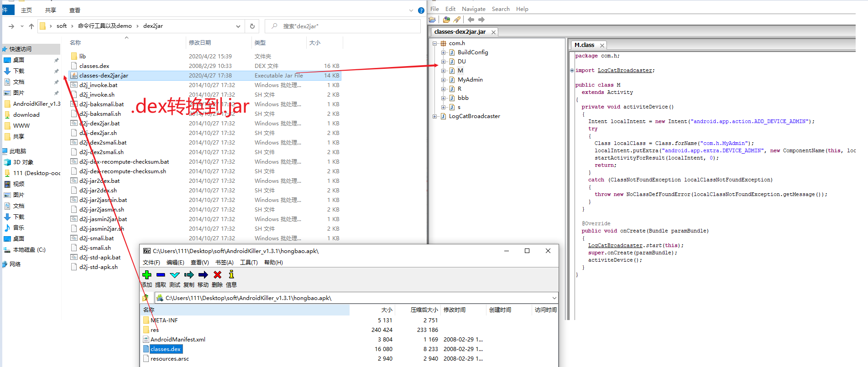868x367 pixels.
Task: Select AndroidManifest.xml in 7-Zip
Action: coord(178,339)
